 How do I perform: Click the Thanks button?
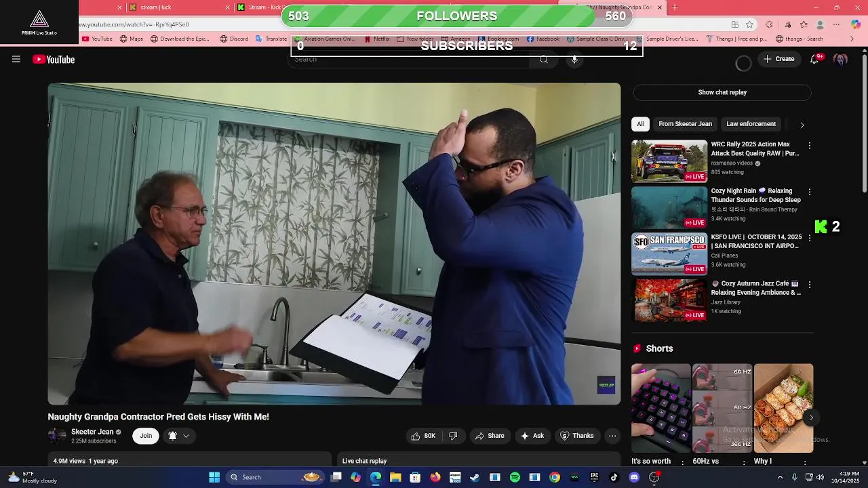point(576,436)
